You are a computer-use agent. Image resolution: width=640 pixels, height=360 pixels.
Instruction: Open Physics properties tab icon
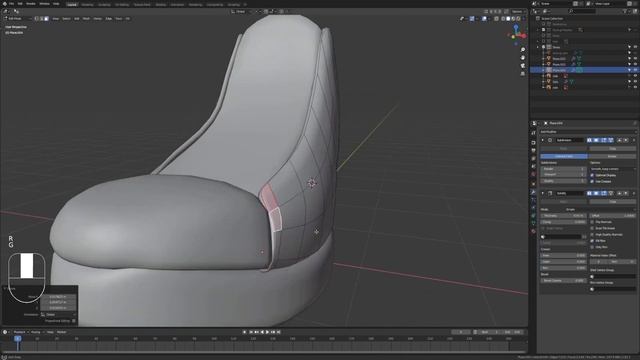[533, 207]
